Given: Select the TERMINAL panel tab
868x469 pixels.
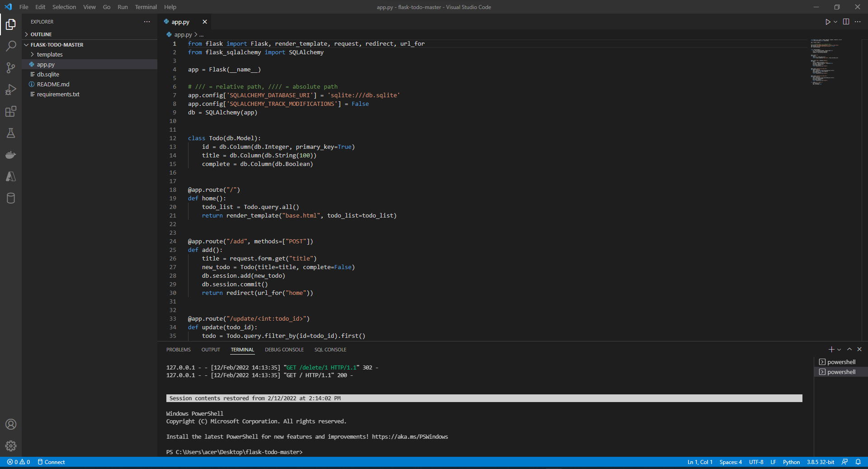Looking at the screenshot, I should 242,350.
